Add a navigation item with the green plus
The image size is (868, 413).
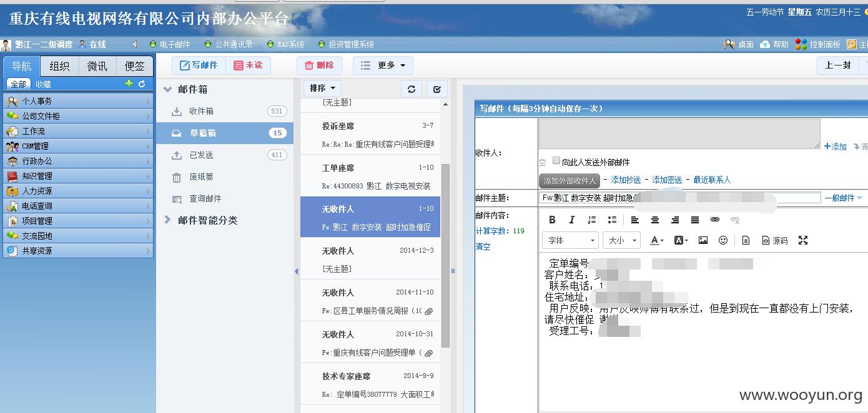click(129, 84)
